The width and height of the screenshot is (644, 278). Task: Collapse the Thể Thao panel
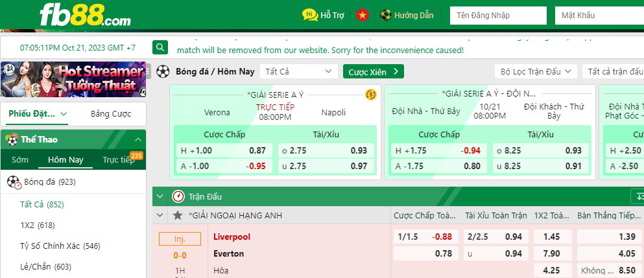coord(138,139)
